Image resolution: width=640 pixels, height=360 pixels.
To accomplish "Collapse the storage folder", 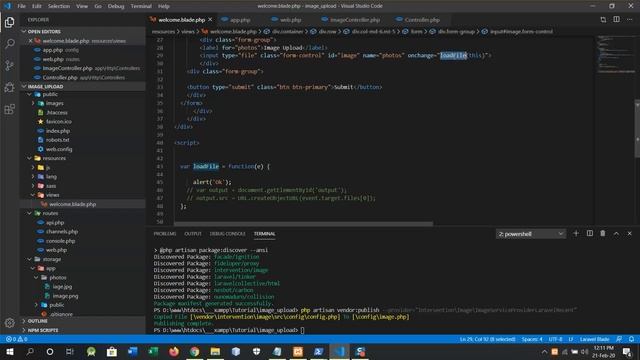I will point(30,259).
